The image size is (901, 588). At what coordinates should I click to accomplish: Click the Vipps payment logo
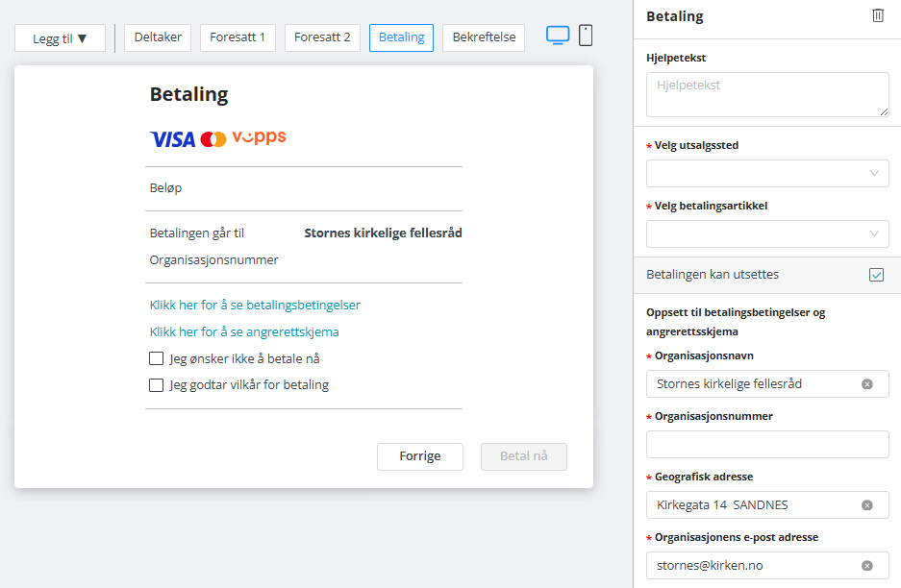260,137
